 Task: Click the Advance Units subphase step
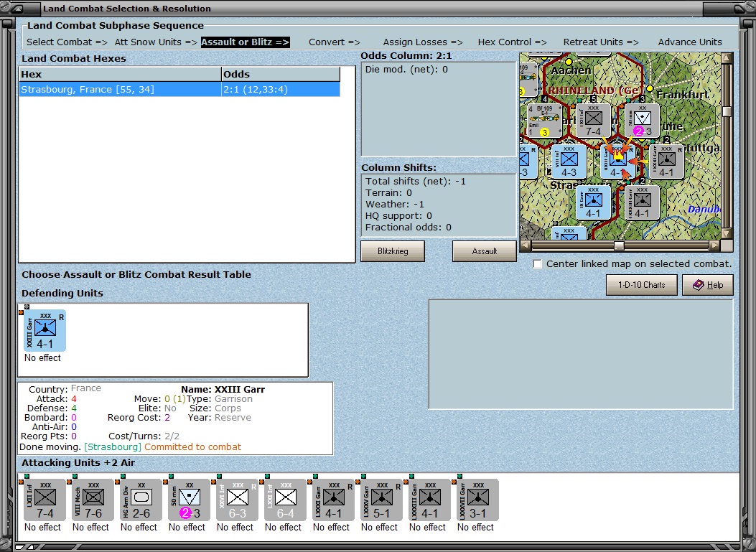pyautogui.click(x=690, y=42)
